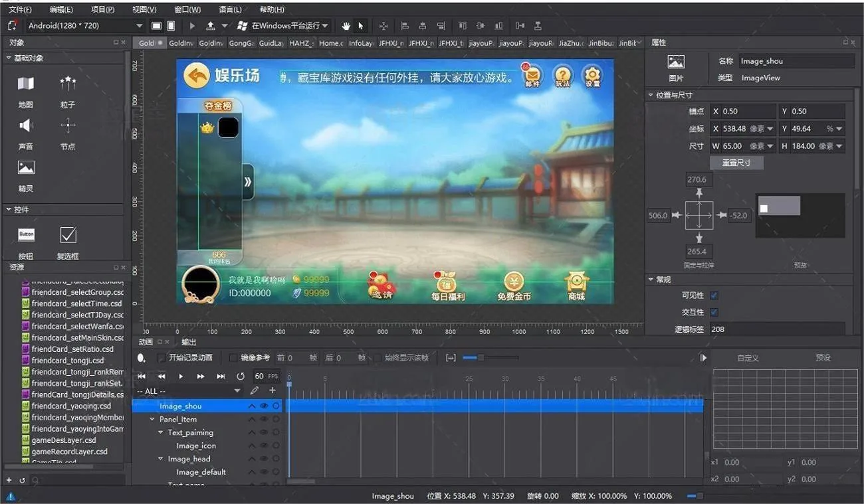Hide the Panel_Item layer via eye icon

(264, 419)
